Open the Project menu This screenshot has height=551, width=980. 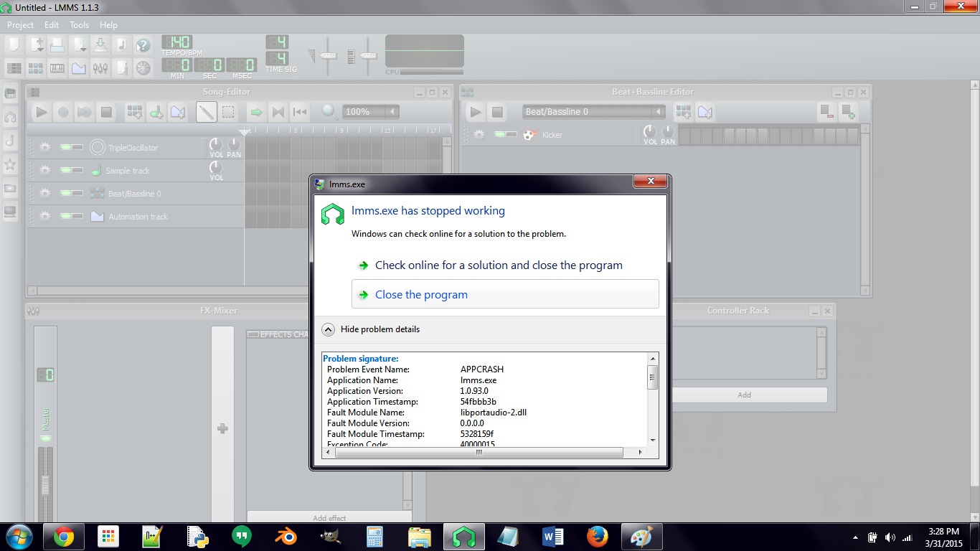pos(20,25)
